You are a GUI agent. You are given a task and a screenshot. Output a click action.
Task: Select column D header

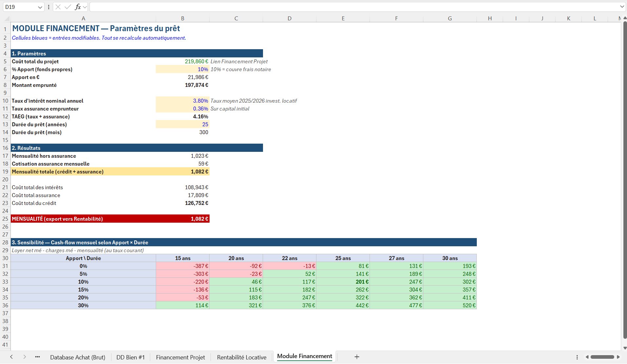[290, 18]
